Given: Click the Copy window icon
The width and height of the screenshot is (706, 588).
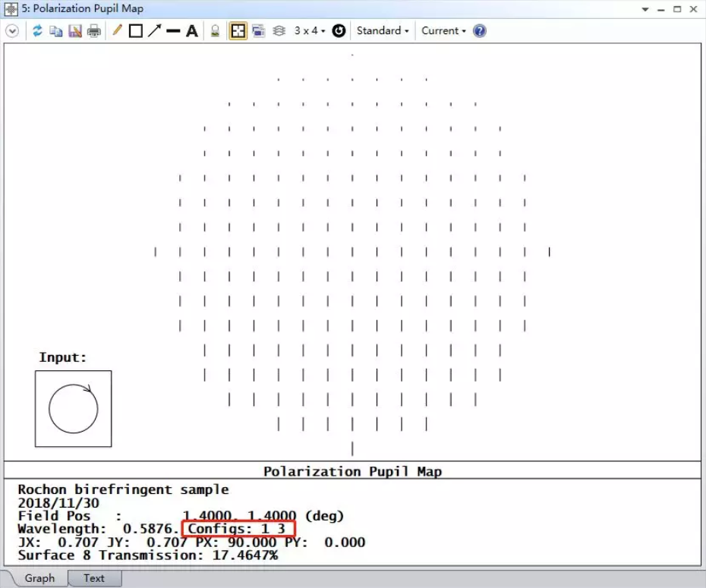Looking at the screenshot, I should [x=55, y=31].
